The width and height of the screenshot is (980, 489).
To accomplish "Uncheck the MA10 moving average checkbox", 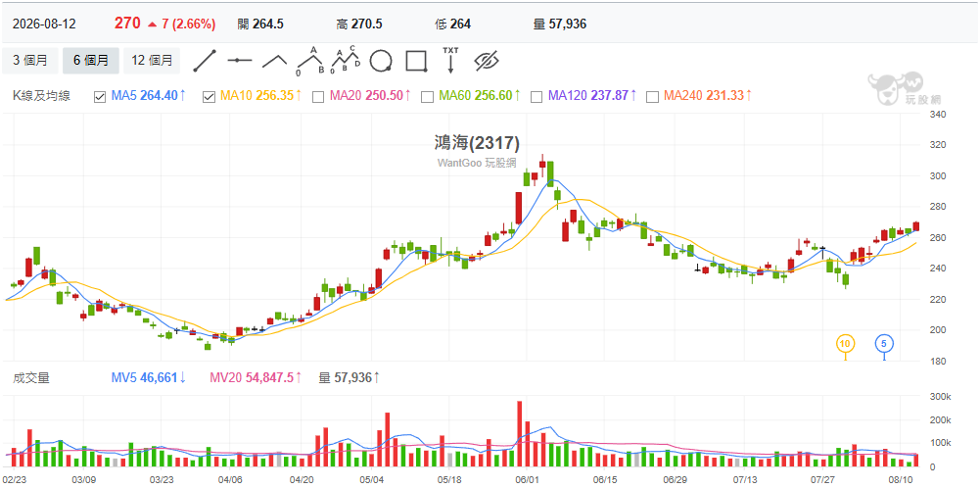I will 210,96.
